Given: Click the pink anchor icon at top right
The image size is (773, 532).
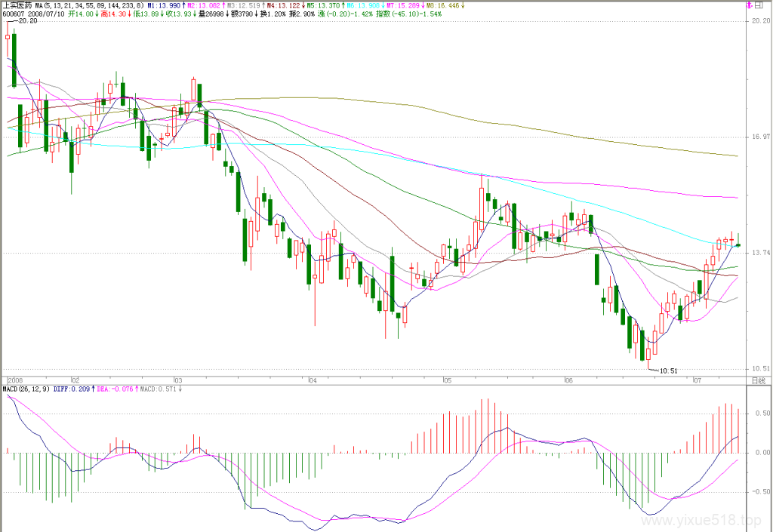Looking at the screenshot, I should (x=750, y=5).
